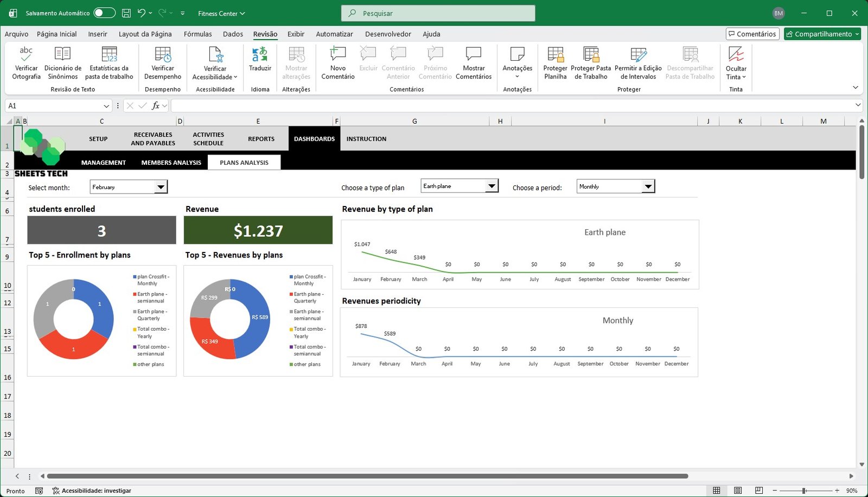Open the Fórmulas ribbon tab
This screenshot has height=497, width=868.
click(x=197, y=34)
